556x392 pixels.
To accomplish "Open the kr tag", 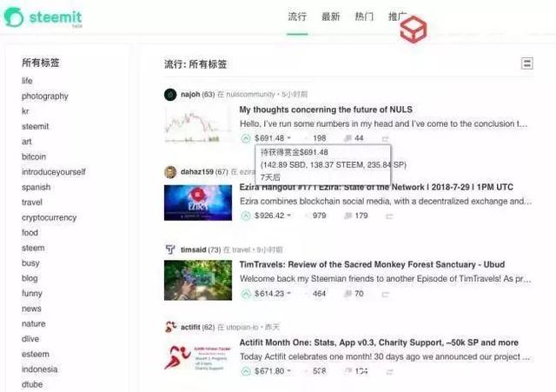I will click(x=25, y=111).
